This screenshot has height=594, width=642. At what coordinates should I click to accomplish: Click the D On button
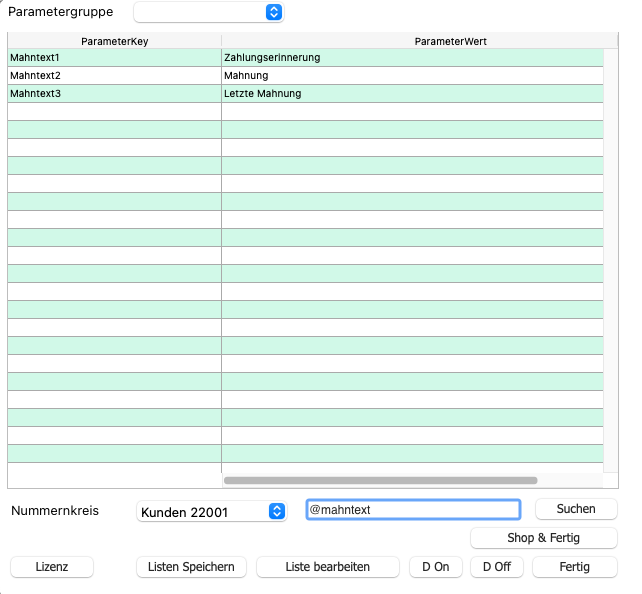(436, 567)
